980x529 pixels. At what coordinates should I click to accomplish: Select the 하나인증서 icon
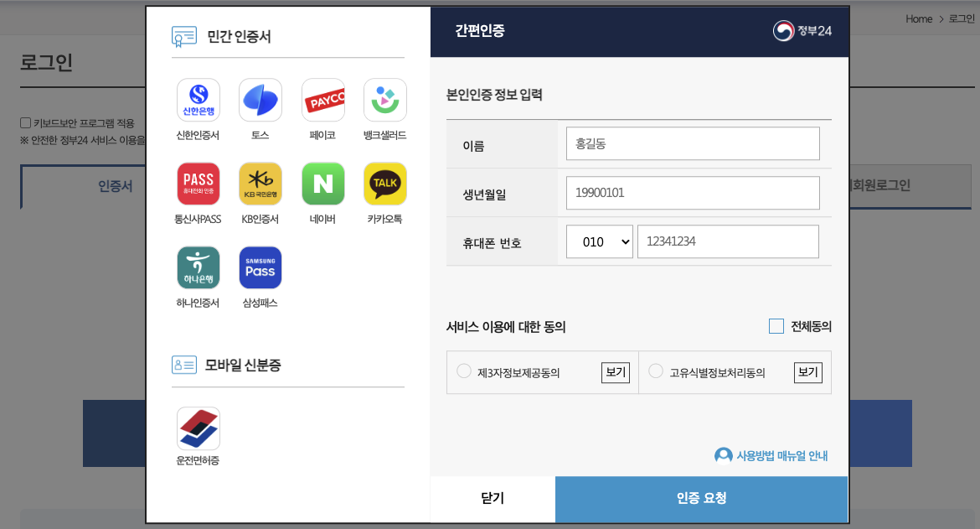coord(198,267)
